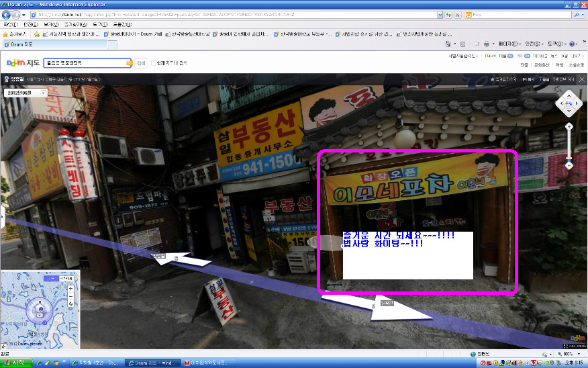Click the compass down arrow
The image size is (588, 368).
(569, 111)
